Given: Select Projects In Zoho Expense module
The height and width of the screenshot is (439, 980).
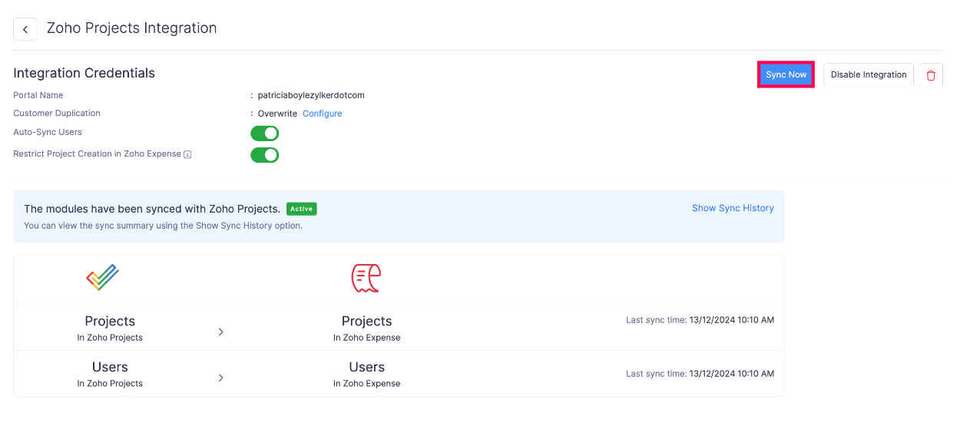Looking at the screenshot, I should click(366, 328).
